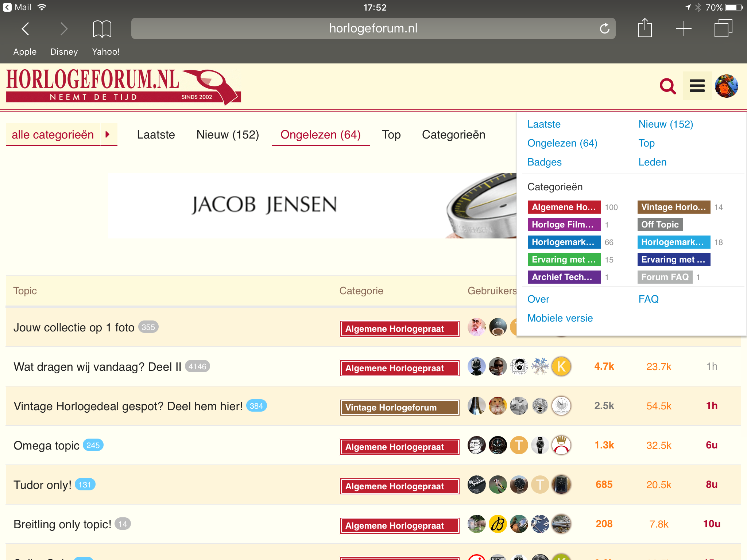Expand the category arrow next to alle categorieën
The width and height of the screenshot is (747, 560).
108,135
